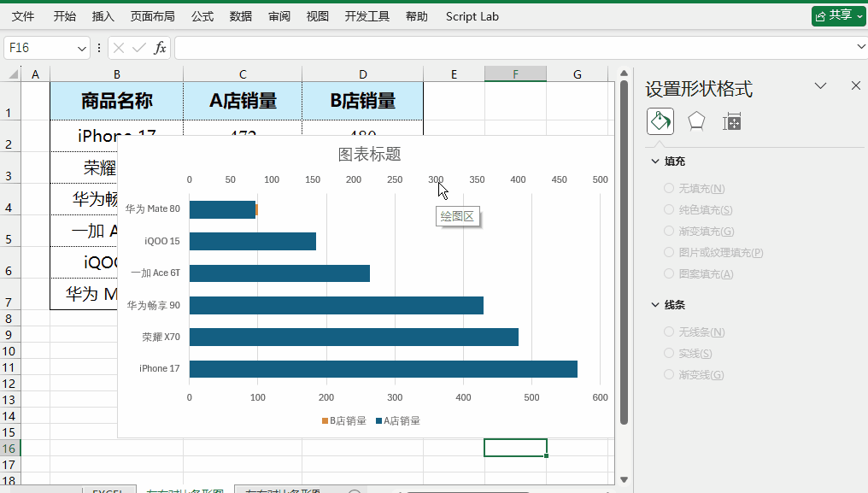Click the vertical scrollbar thumb

click(624, 253)
